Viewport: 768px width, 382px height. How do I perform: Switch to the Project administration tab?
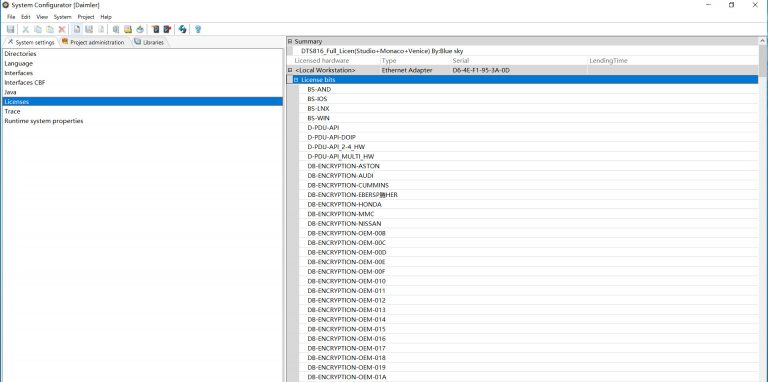93,42
